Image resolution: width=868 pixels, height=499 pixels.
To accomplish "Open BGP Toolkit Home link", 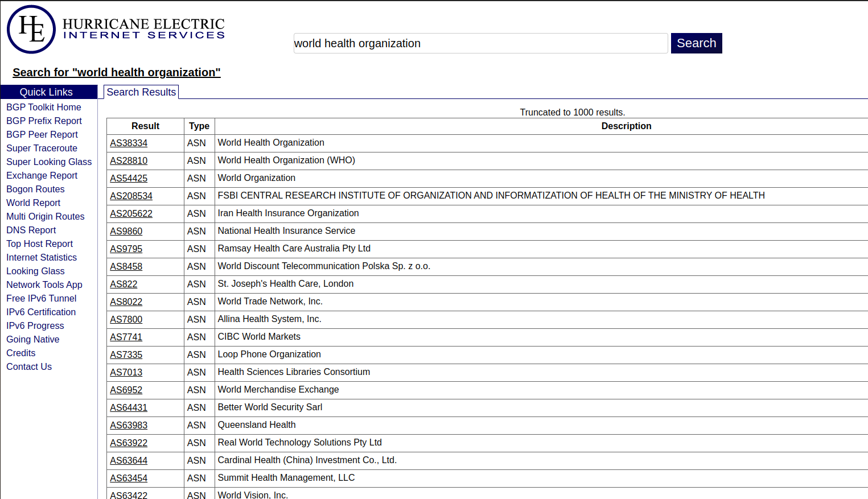I will pos(44,107).
